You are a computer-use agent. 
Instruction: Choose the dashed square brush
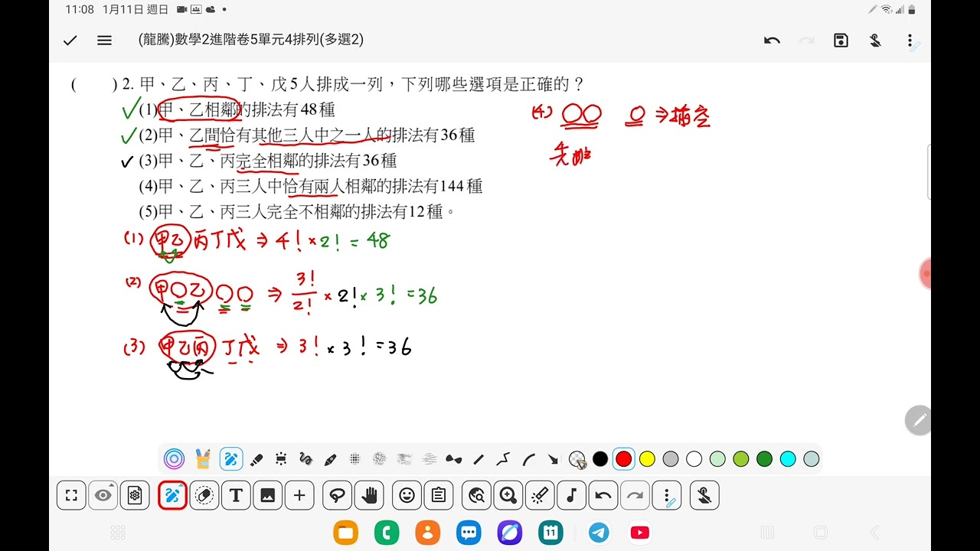tap(281, 459)
